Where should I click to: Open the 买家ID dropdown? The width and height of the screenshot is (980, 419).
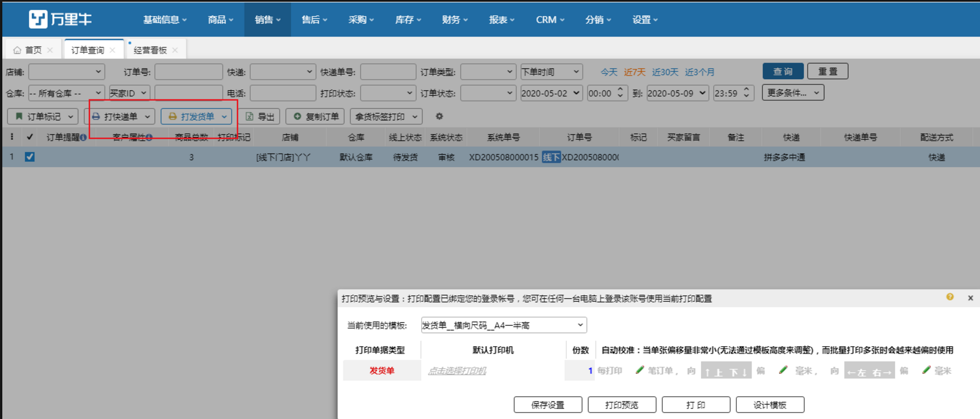coord(129,93)
